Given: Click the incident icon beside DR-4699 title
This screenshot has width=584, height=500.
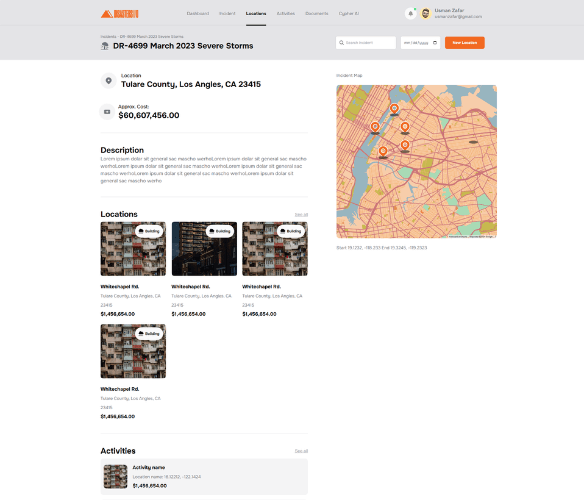Looking at the screenshot, I should point(105,46).
